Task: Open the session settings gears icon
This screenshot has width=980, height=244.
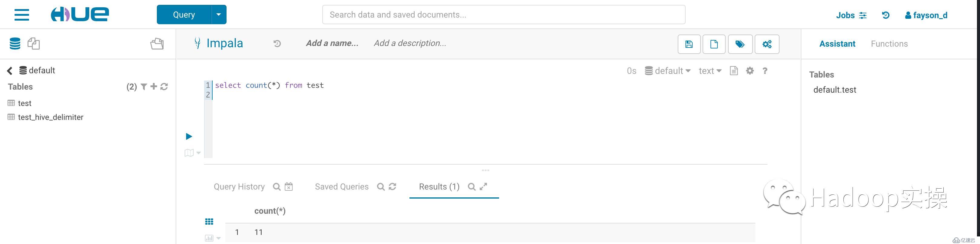Action: coord(766,44)
